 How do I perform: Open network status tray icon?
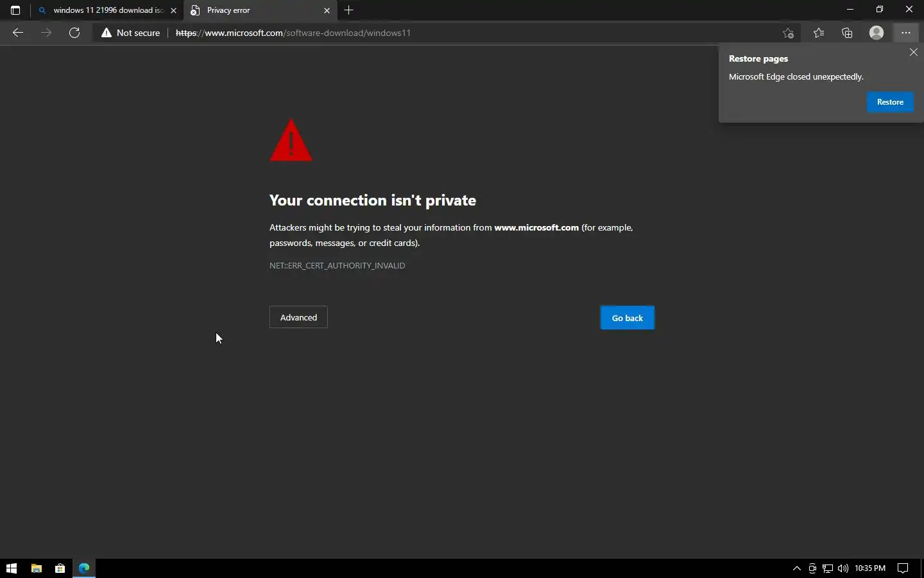(828, 568)
